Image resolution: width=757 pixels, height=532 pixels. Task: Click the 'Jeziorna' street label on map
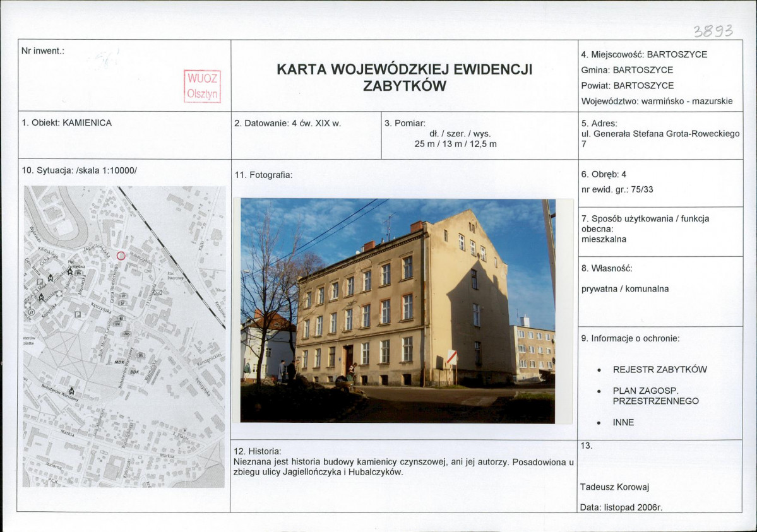tap(53, 465)
